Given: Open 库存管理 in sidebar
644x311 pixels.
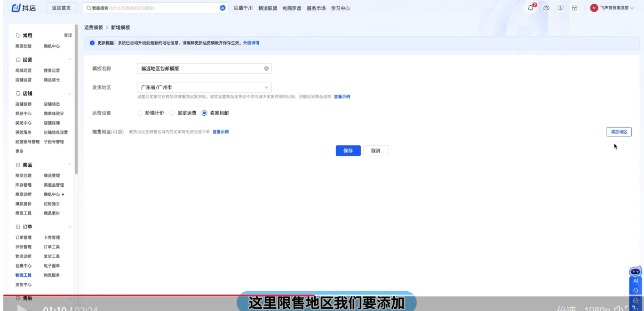Looking at the screenshot, I should [24, 185].
